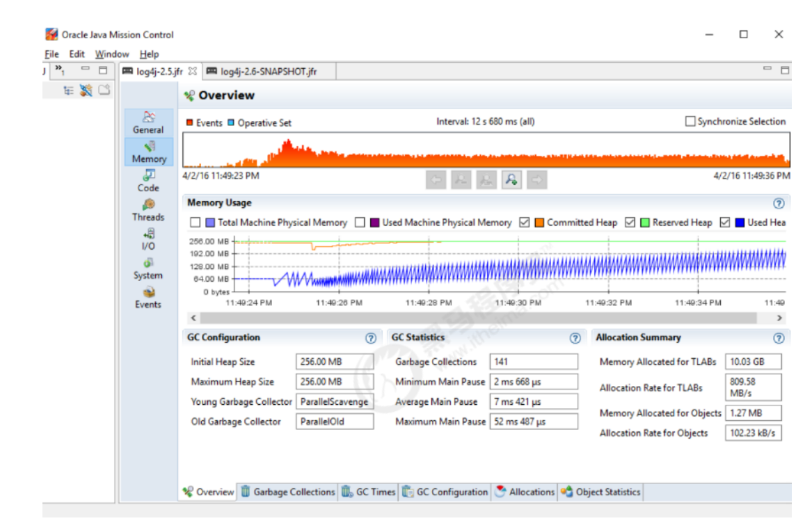
Task: Click the Initial Heap Size field
Action: 335,362
